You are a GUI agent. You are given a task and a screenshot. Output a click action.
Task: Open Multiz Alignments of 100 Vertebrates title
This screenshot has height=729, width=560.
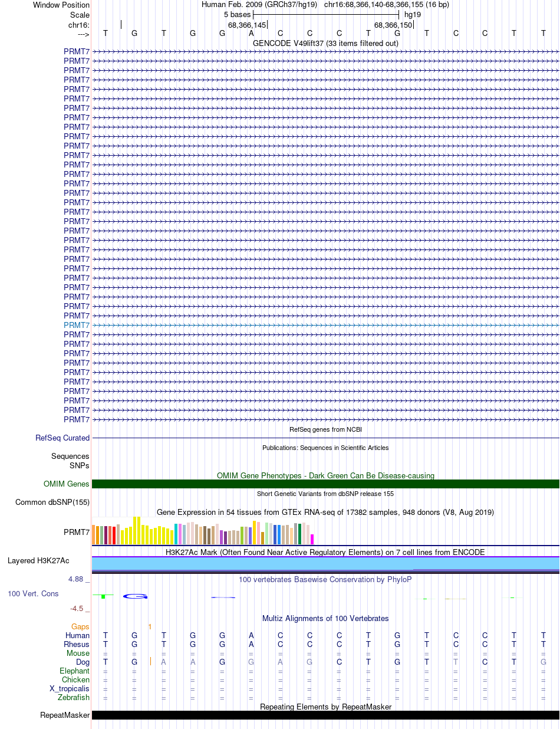[x=325, y=619]
